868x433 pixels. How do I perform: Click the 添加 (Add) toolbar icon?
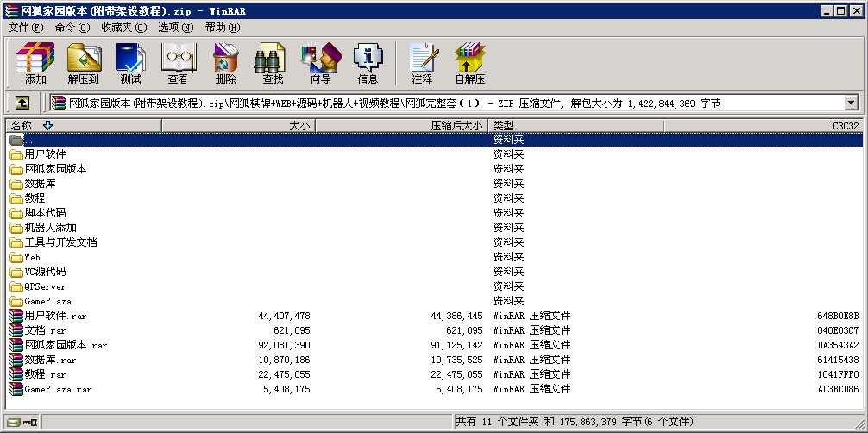(x=35, y=57)
